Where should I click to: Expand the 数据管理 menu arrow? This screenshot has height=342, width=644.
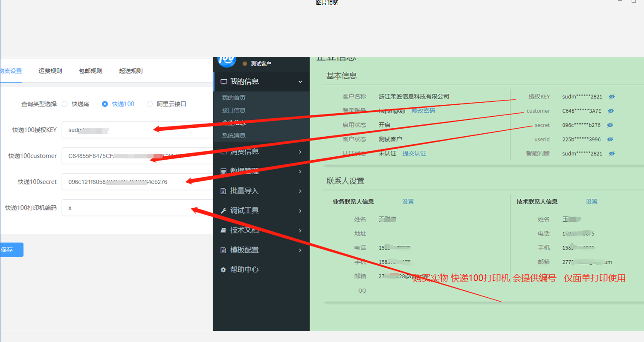point(300,171)
